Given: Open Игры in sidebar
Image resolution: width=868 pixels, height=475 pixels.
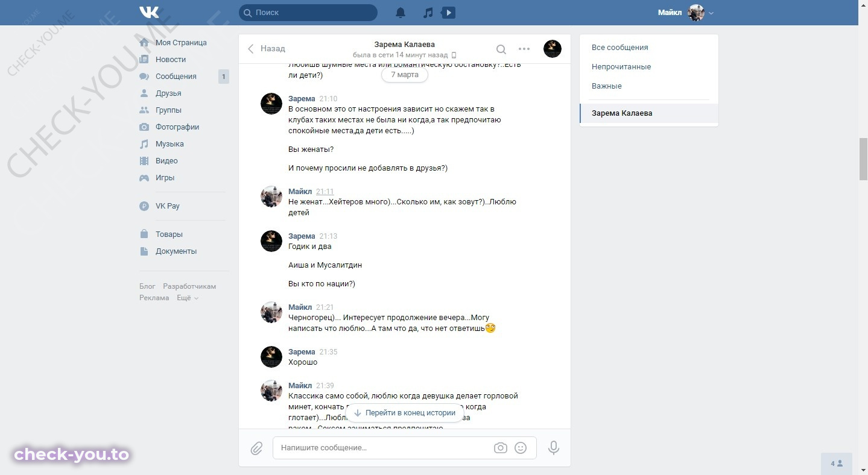Looking at the screenshot, I should coord(165,178).
